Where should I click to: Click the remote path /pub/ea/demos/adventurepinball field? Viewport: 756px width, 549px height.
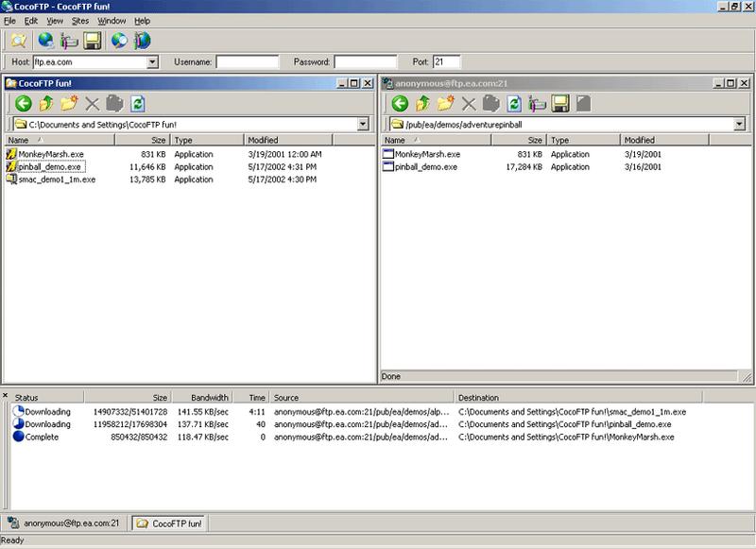pos(562,125)
